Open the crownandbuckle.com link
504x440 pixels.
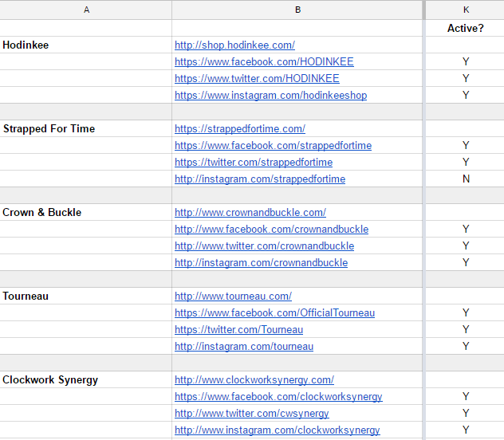250,213
